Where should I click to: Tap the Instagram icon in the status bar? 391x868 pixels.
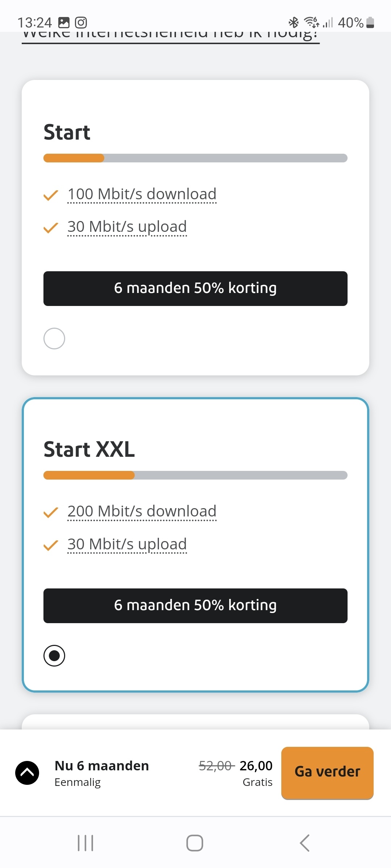(81, 22)
